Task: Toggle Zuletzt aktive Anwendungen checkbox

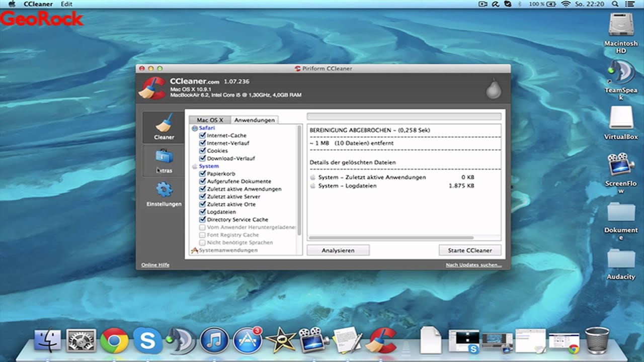Action: [x=203, y=189]
